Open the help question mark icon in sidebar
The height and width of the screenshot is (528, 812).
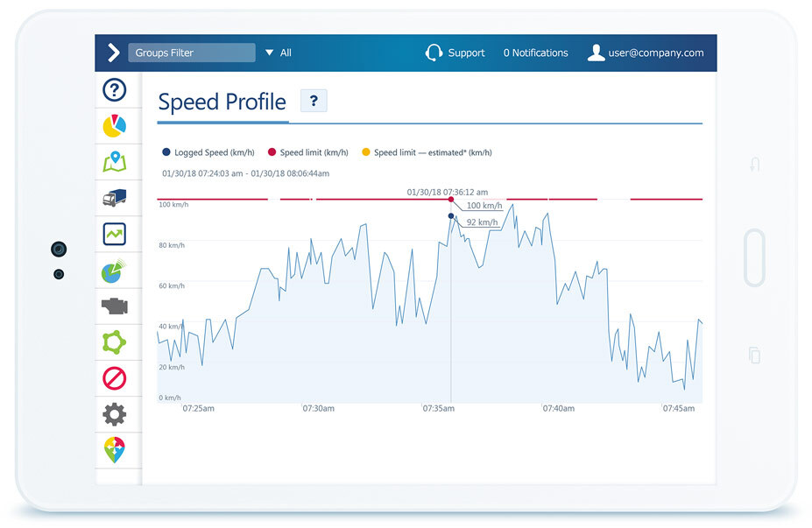click(x=114, y=89)
